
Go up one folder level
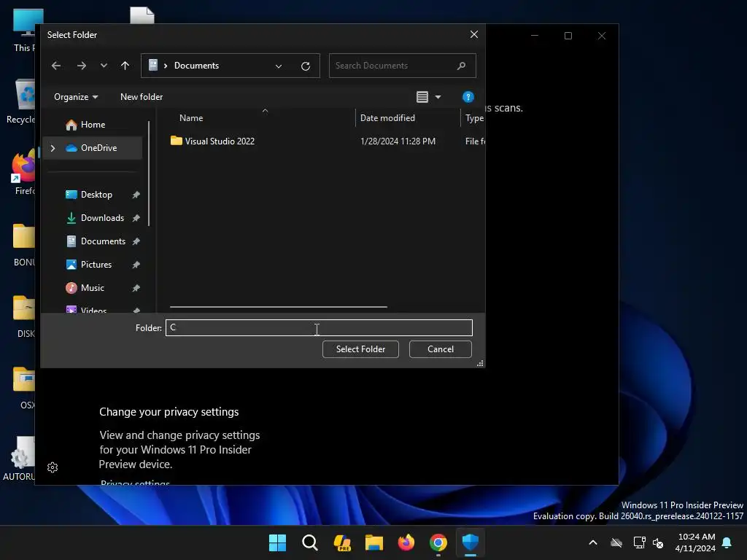pyautogui.click(x=125, y=66)
